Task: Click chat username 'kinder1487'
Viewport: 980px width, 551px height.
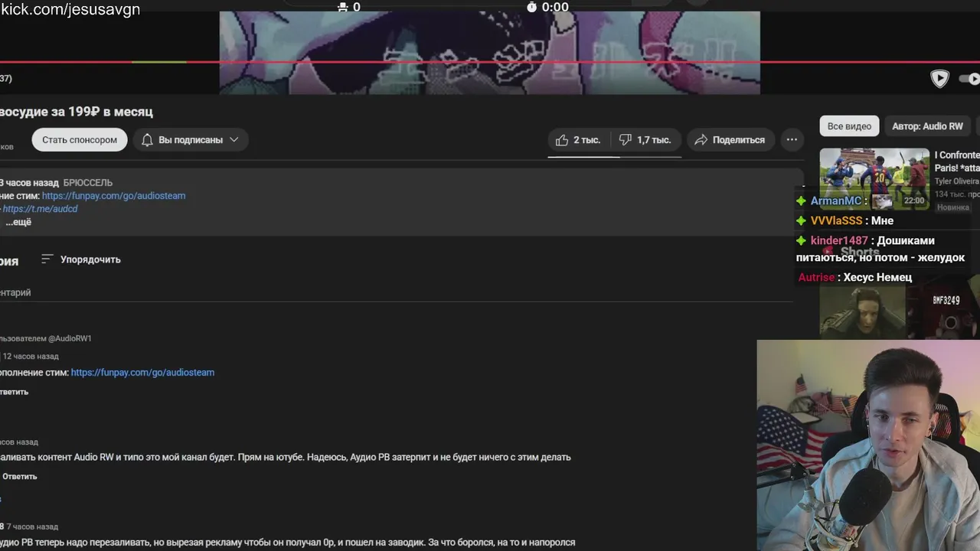Action: pyautogui.click(x=839, y=240)
